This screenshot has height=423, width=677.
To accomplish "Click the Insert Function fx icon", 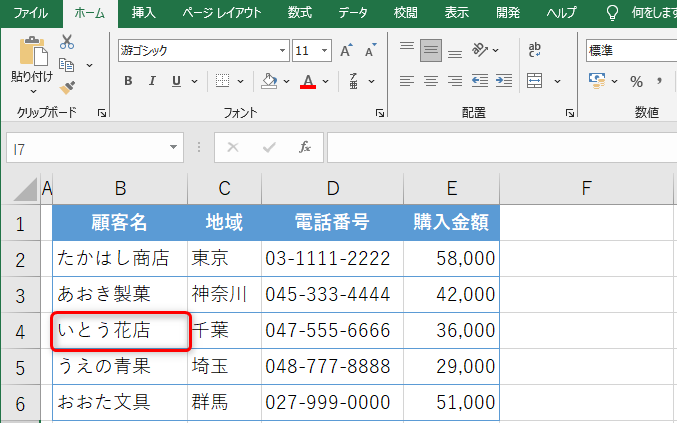I will coord(305,147).
